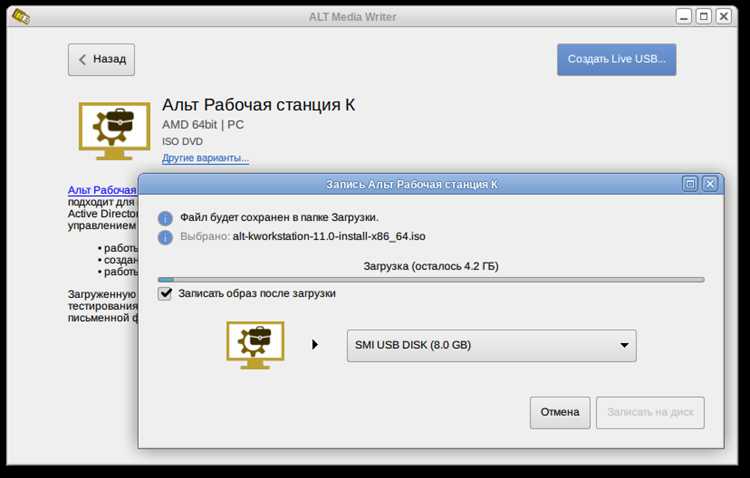The width and height of the screenshot is (750, 478).
Task: Click Файл будет сохранен в папке Загрузки text
Action: [279, 218]
